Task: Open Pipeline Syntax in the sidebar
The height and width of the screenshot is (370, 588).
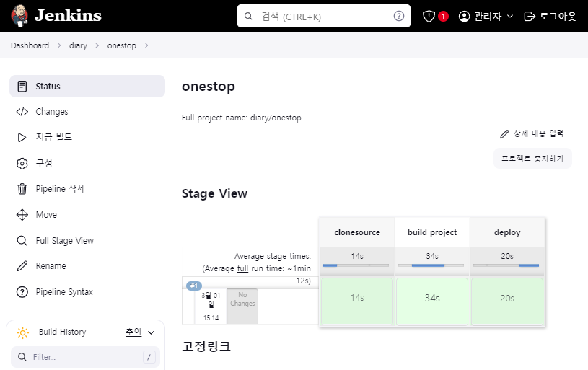Action: (x=87, y=291)
